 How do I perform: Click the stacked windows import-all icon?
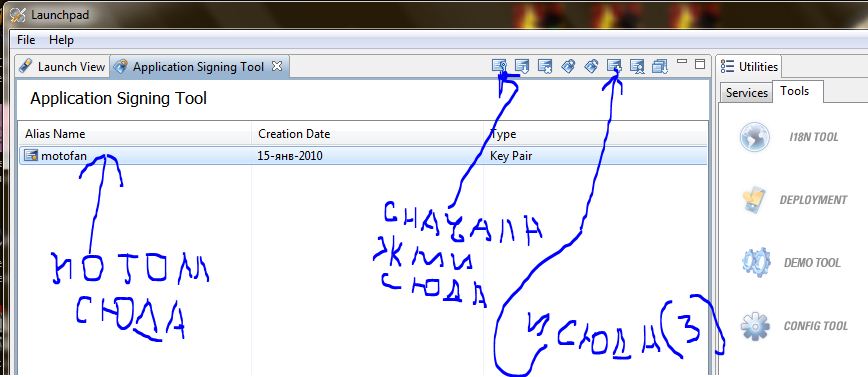tap(660, 66)
